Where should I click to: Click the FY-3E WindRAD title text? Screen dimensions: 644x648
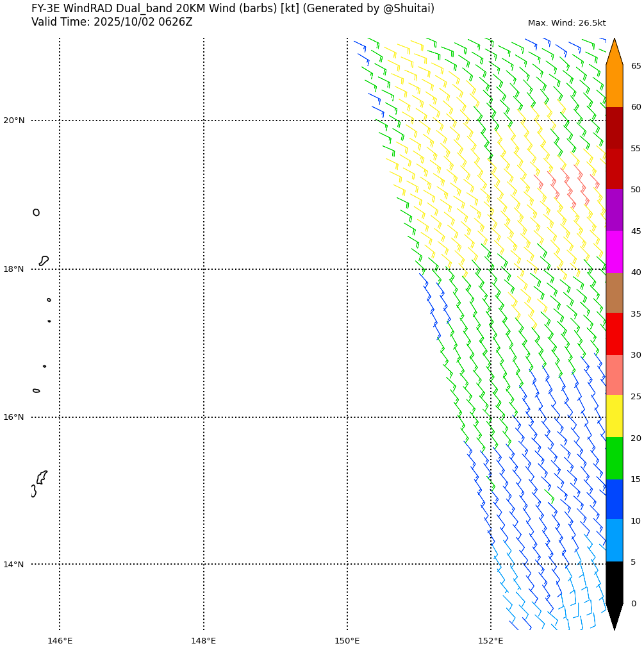coord(233,8)
